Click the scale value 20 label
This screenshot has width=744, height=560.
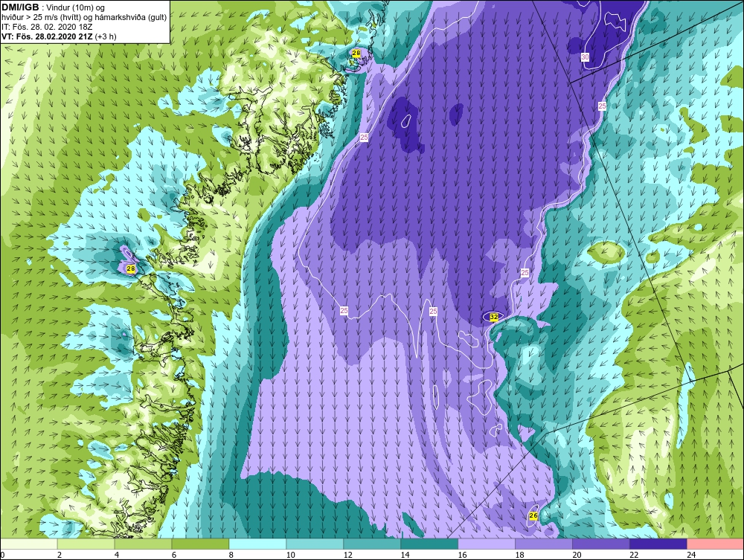[577, 555]
